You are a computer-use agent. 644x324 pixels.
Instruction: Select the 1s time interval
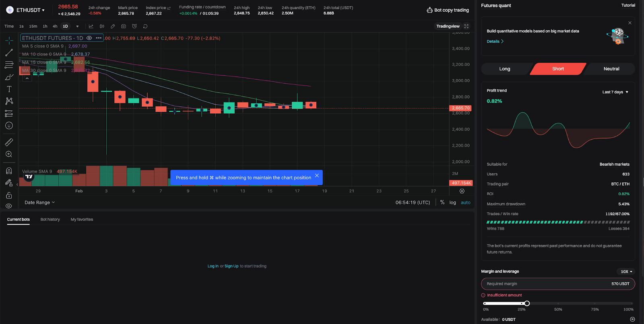point(21,26)
